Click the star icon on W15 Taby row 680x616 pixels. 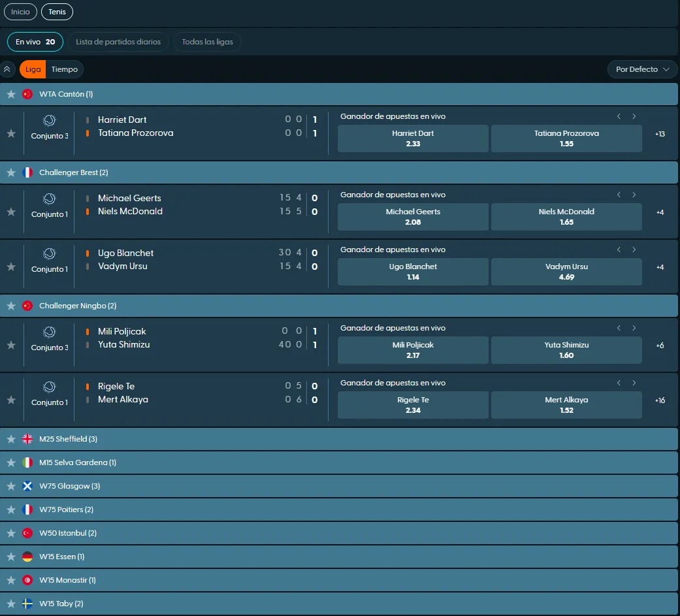point(11,604)
